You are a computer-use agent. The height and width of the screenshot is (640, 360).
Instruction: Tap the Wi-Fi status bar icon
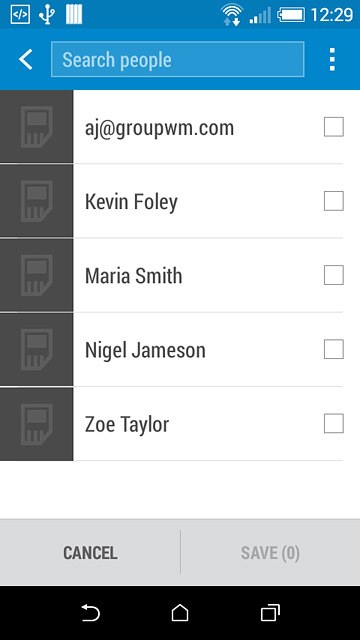click(x=232, y=15)
